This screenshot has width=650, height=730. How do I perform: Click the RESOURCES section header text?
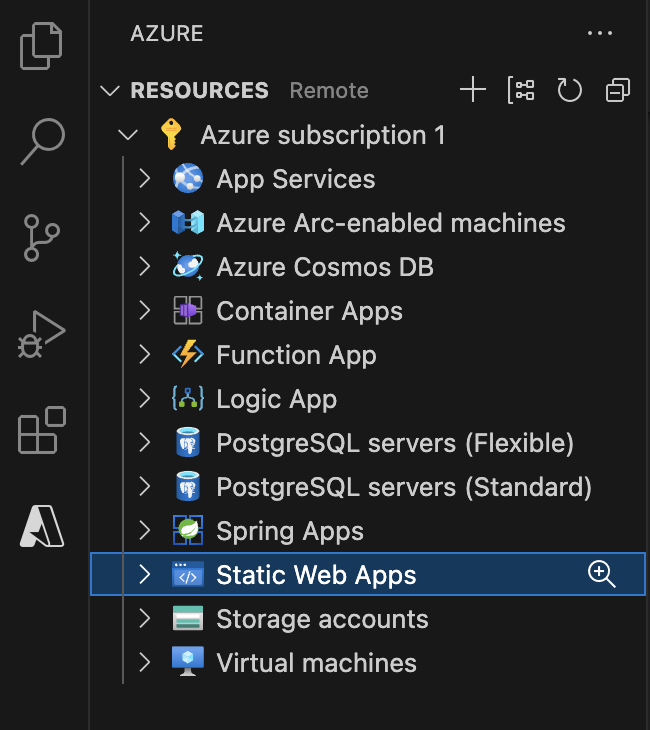199,90
